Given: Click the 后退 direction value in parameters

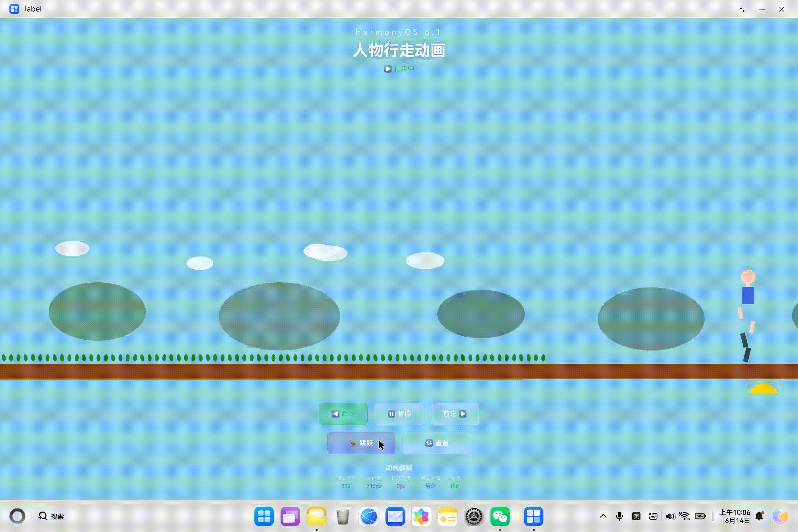Looking at the screenshot, I should click(430, 486).
